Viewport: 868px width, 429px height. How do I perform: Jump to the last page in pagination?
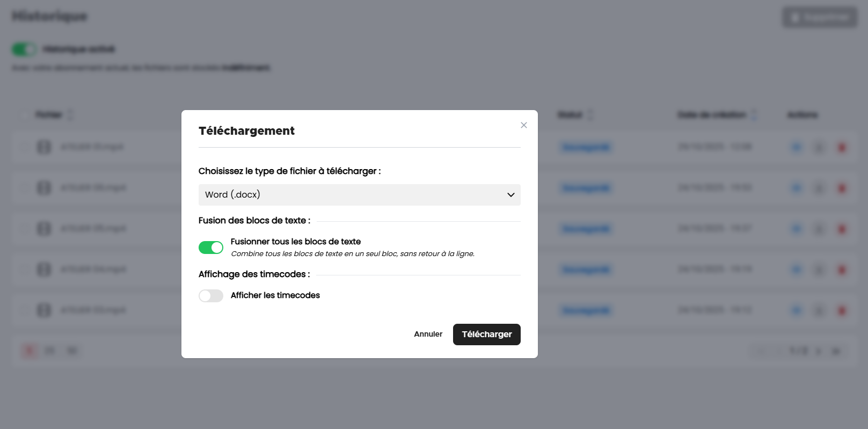pyautogui.click(x=836, y=351)
